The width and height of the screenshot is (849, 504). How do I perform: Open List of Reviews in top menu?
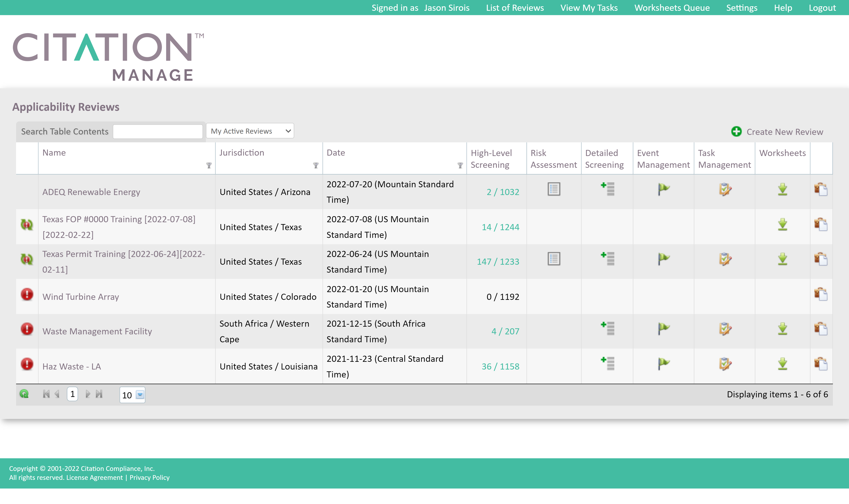point(515,8)
